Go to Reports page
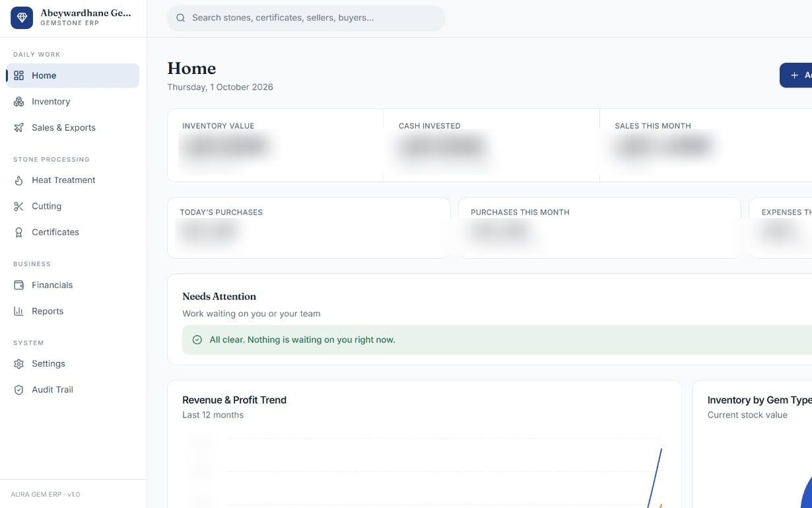812x508 pixels. point(73,311)
